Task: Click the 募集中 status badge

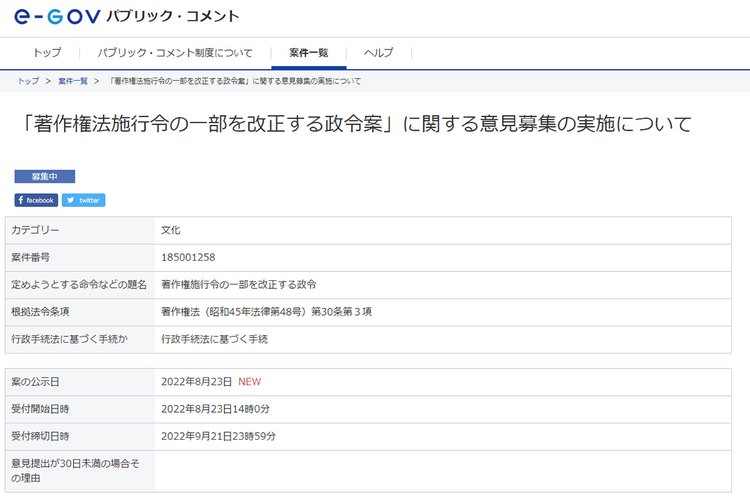Action: (44, 176)
